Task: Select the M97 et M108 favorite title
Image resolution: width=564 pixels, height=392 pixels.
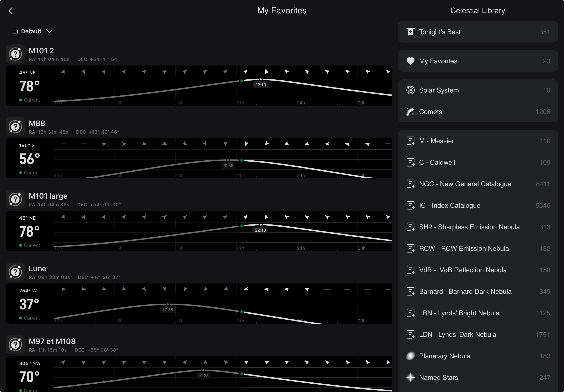Action: [x=52, y=341]
